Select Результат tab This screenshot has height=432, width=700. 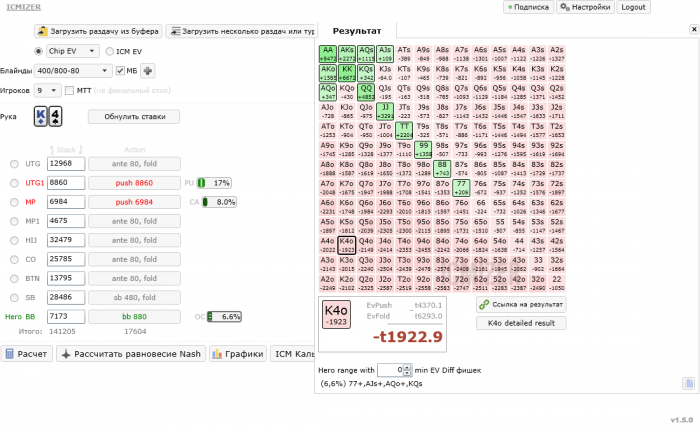(357, 31)
